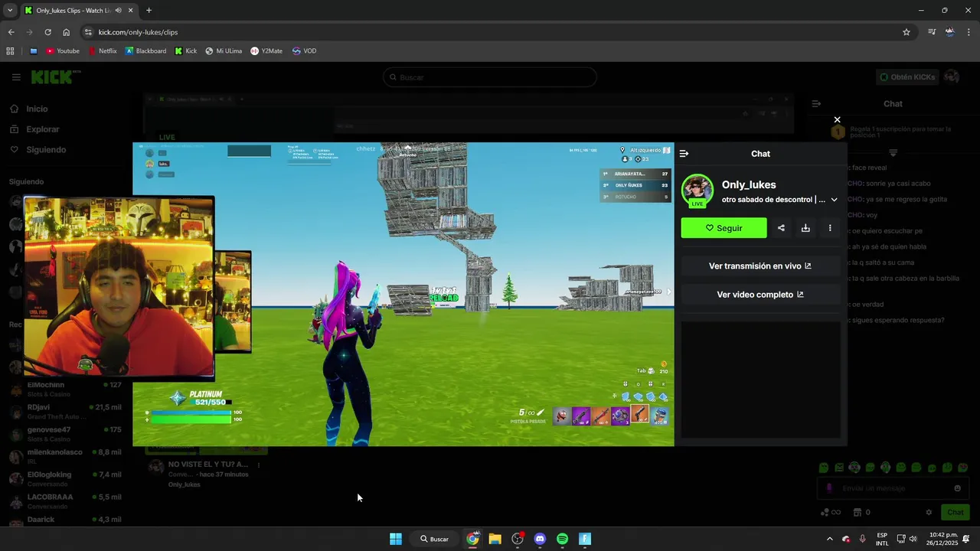
Task: Click the Obtén KICKs button
Action: pyautogui.click(x=907, y=77)
